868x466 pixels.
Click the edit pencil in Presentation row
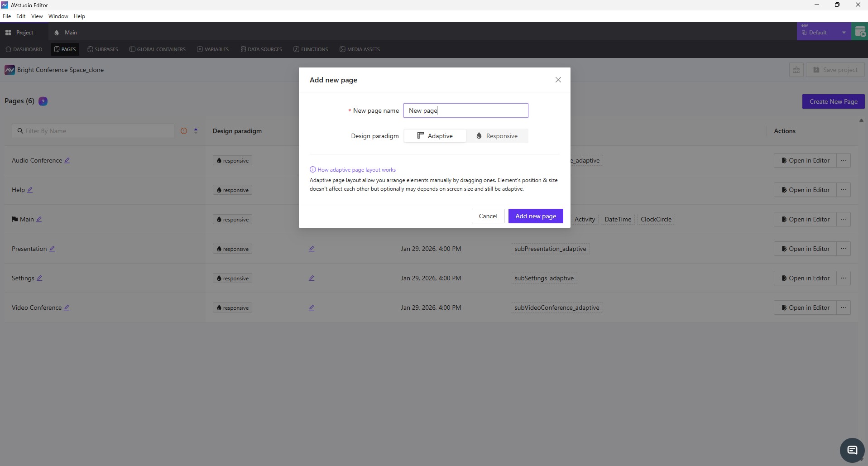[x=312, y=249]
